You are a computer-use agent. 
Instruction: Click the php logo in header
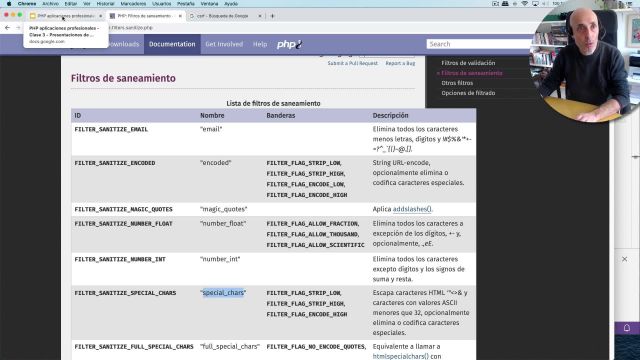pyautogui.click(x=289, y=44)
